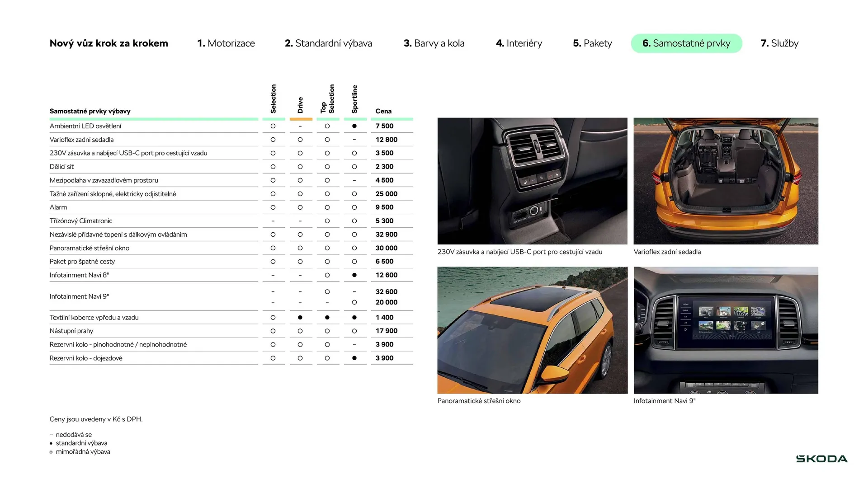Select Paket pro špatné cesty row label
Image resolution: width=868 pixels, height=488 pixels.
tap(82, 262)
